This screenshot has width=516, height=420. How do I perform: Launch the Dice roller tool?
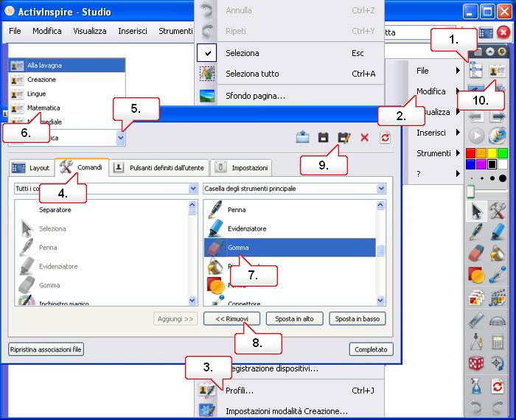pos(476,363)
